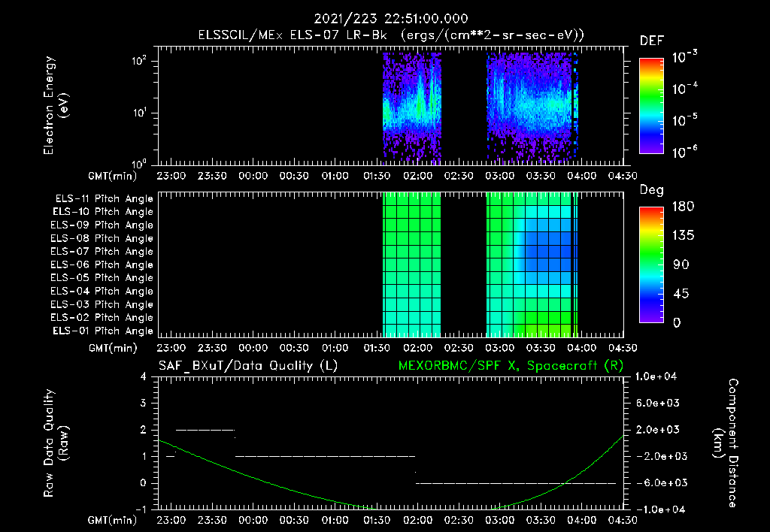Click the timestamp title 2021/223 22:51:00.000

[x=391, y=19]
